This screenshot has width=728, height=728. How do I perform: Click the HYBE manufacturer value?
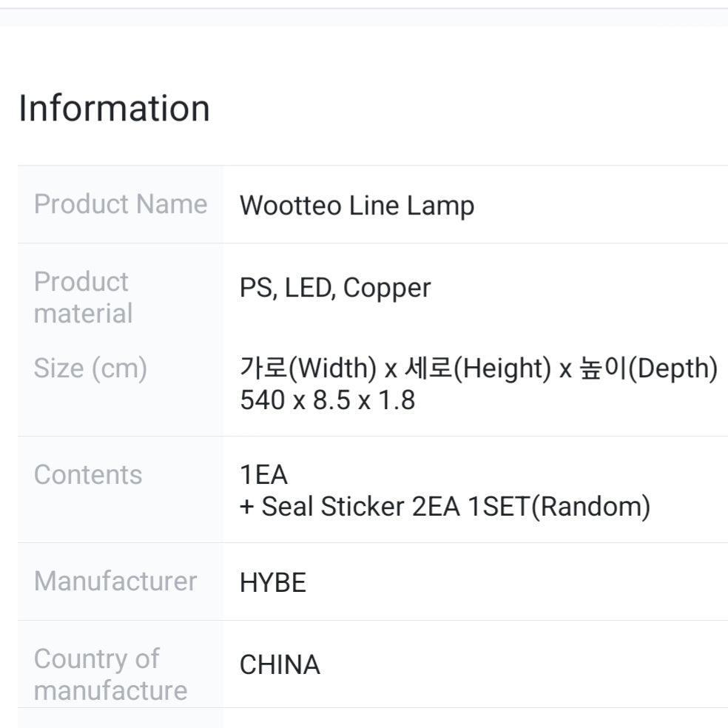coord(272,583)
